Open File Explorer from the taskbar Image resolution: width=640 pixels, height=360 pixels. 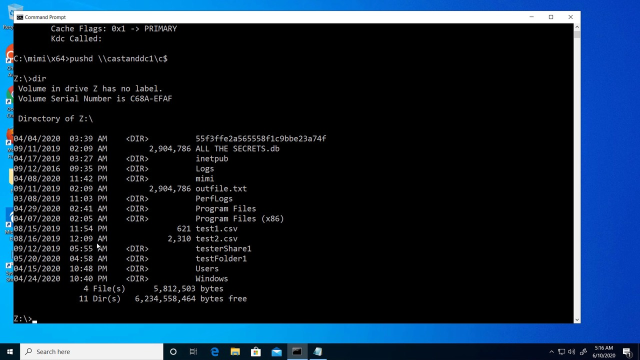click(x=235, y=351)
